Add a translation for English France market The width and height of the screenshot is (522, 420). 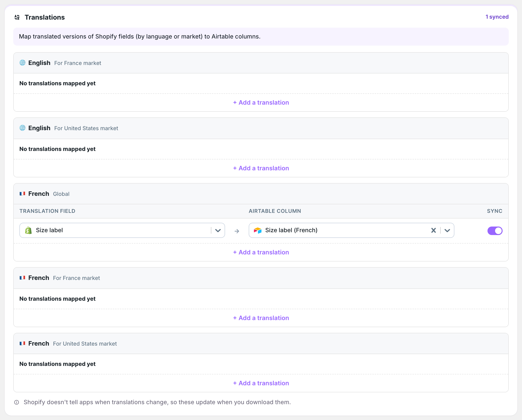tap(261, 103)
